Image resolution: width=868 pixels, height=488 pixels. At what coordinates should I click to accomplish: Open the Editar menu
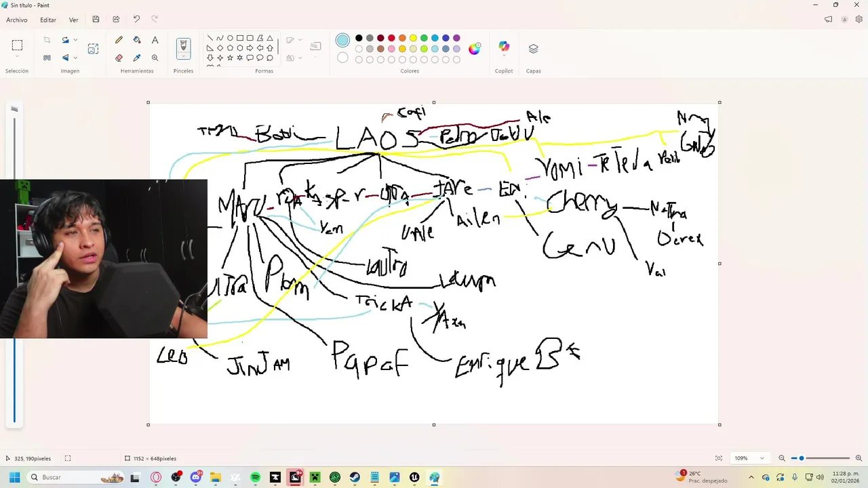(48, 20)
